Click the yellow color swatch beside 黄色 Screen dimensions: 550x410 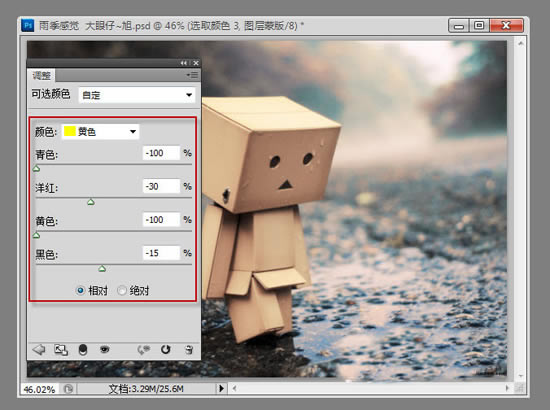[x=70, y=132]
